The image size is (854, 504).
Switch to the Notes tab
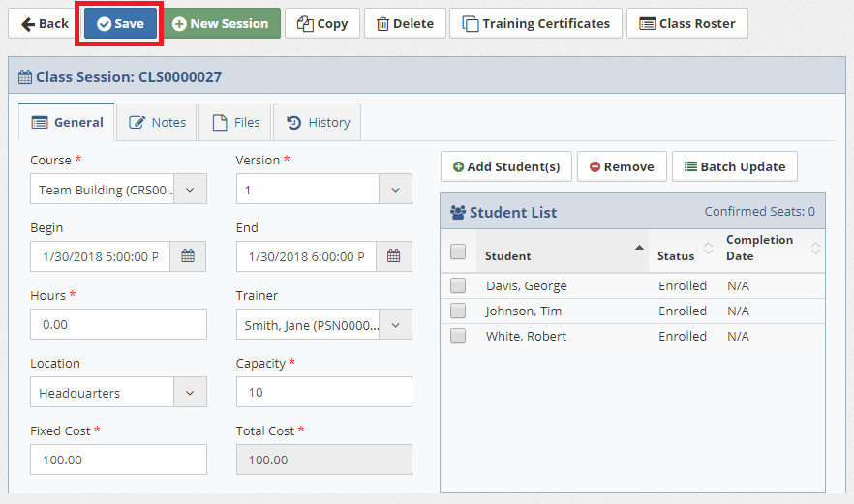click(157, 123)
